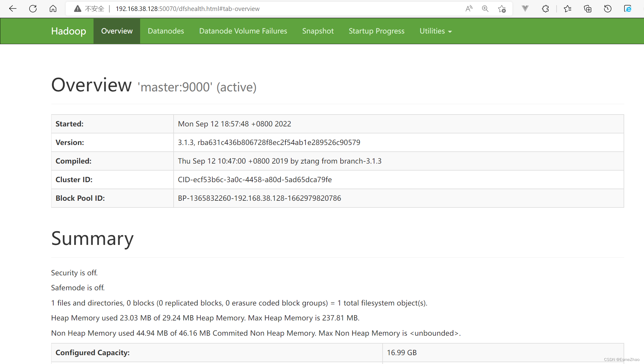This screenshot has height=364, width=644.
Task: Reload page in Internet Explorer mode
Action: pos(628,9)
